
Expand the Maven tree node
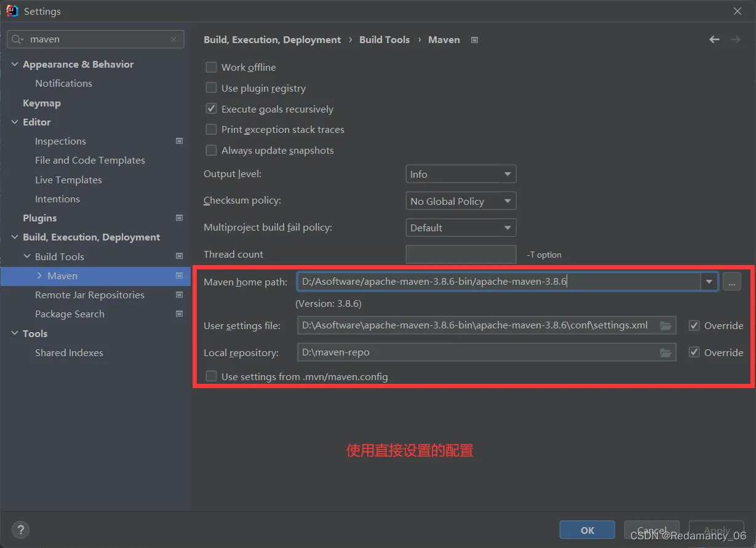[39, 276]
